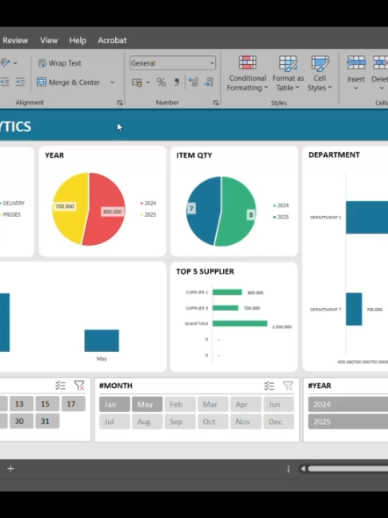Select 2025 in the #YEAR slicer
Viewport: 388px width, 518px height.
click(348, 422)
